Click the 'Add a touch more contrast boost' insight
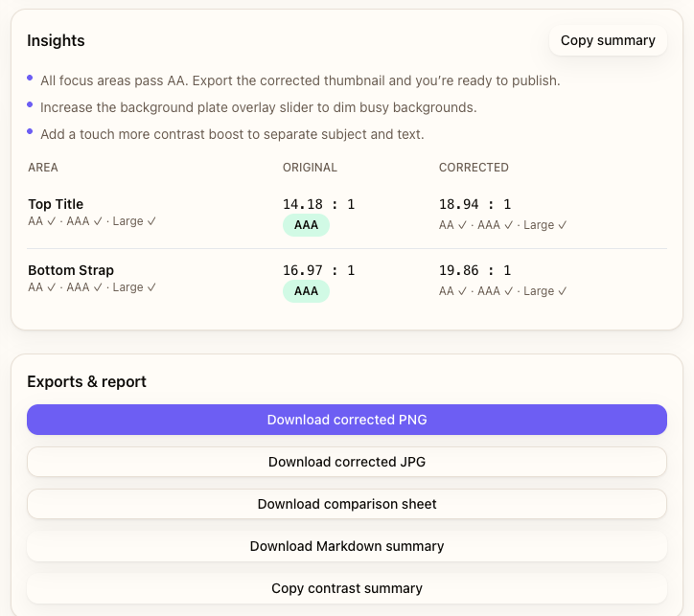 [232, 134]
